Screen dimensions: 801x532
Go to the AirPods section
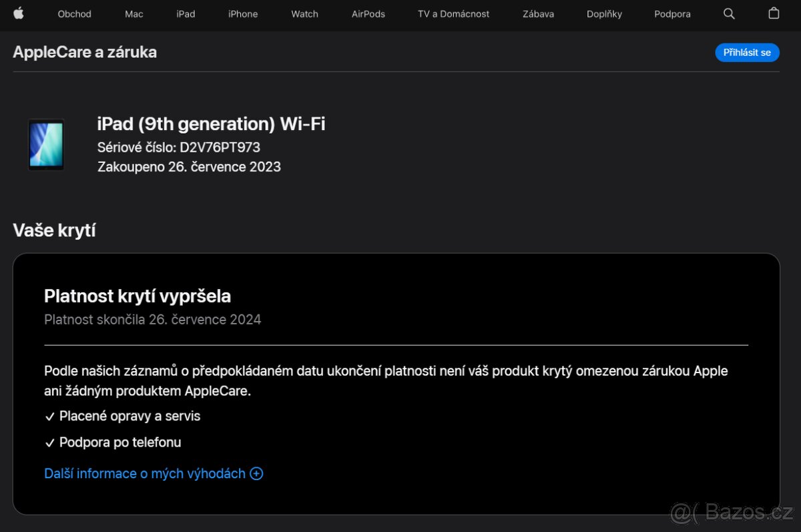(x=368, y=14)
